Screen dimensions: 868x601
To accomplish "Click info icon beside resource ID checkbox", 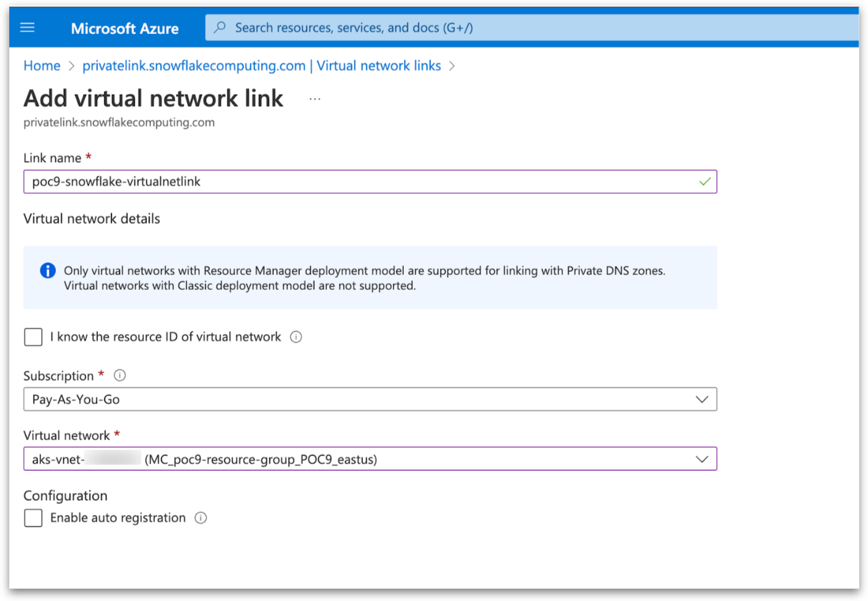I will [296, 337].
